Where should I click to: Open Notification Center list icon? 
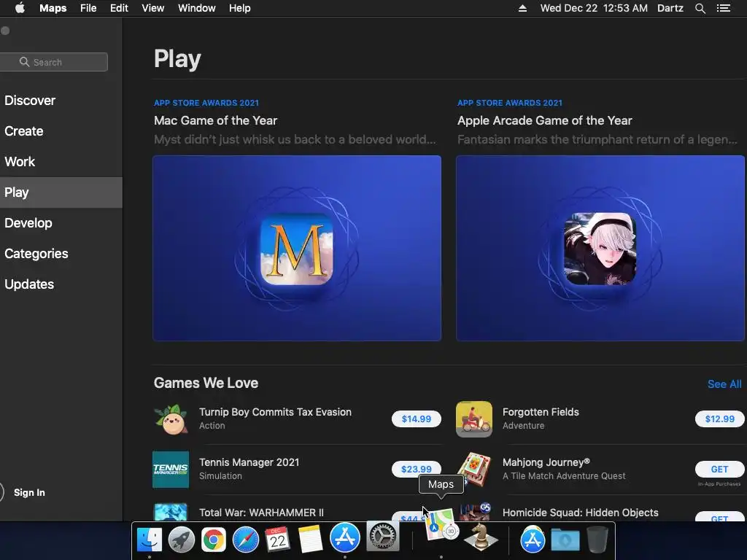click(x=723, y=8)
